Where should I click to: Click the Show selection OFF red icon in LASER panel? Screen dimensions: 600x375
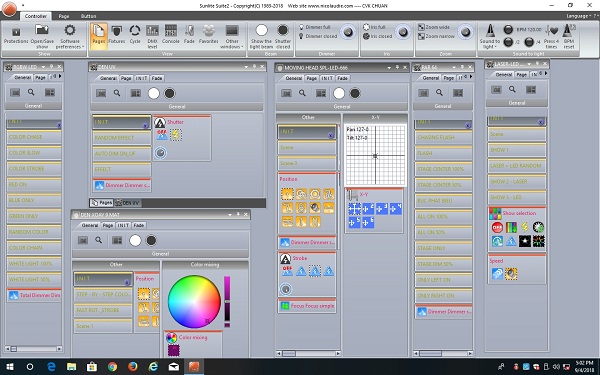[497, 228]
